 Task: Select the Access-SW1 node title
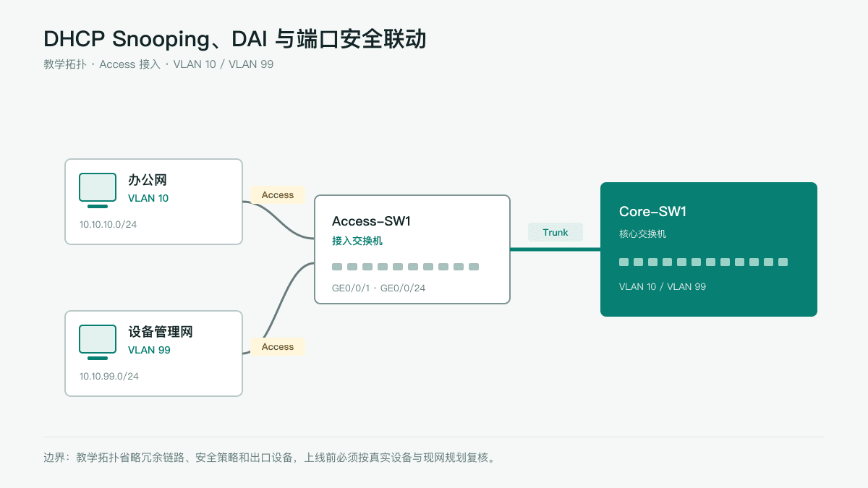371,221
